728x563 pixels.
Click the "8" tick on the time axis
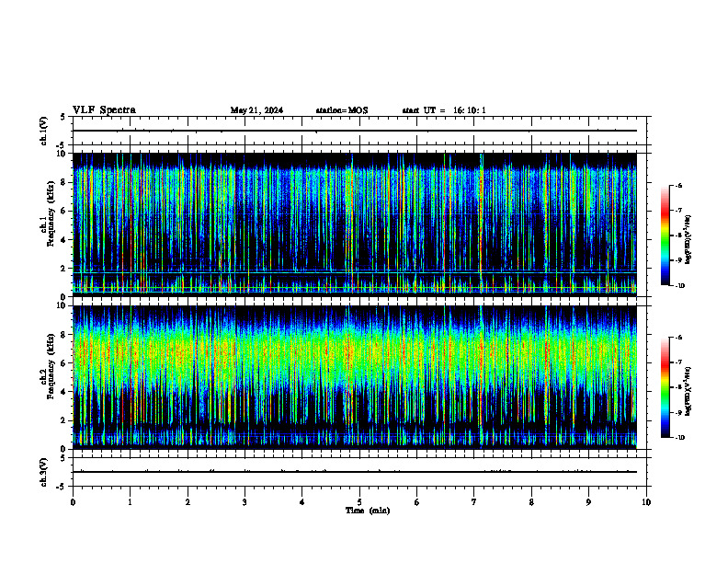[531, 502]
